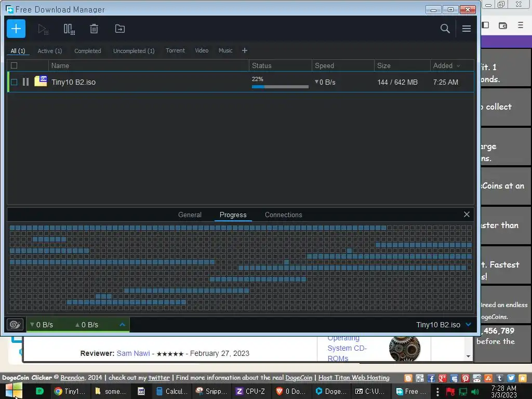532x399 pixels.
Task: Click the iso file icon of Tiny10 B2
Action: coord(41,82)
